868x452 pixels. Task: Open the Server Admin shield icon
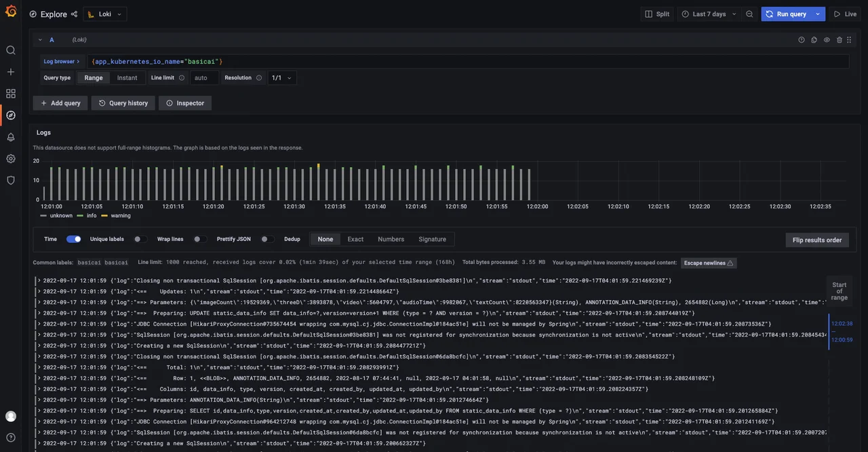coord(11,181)
